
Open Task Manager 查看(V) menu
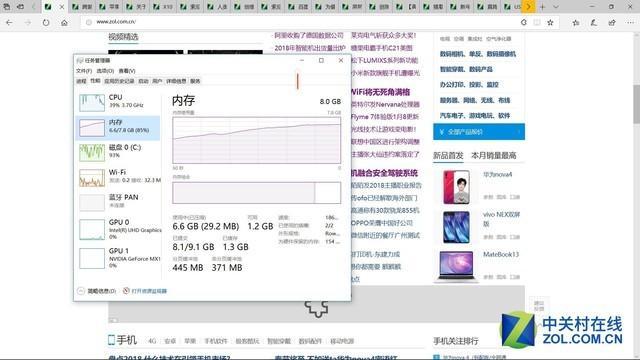127,71
